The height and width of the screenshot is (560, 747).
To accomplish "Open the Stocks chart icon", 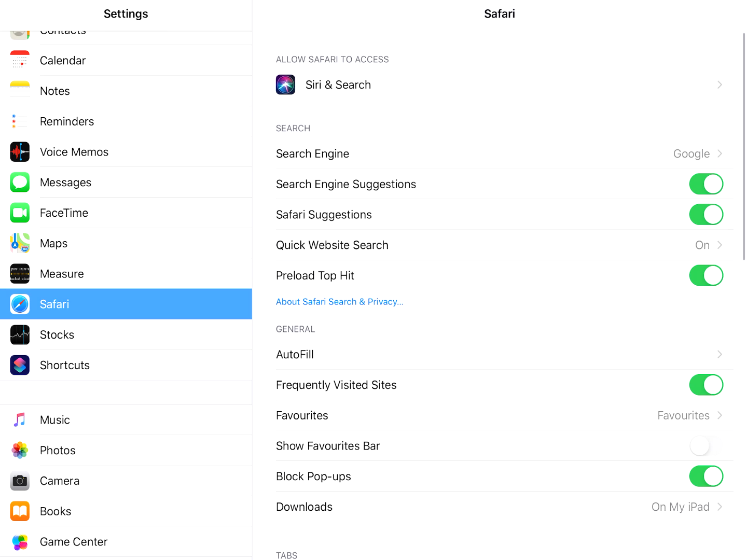I will (20, 335).
